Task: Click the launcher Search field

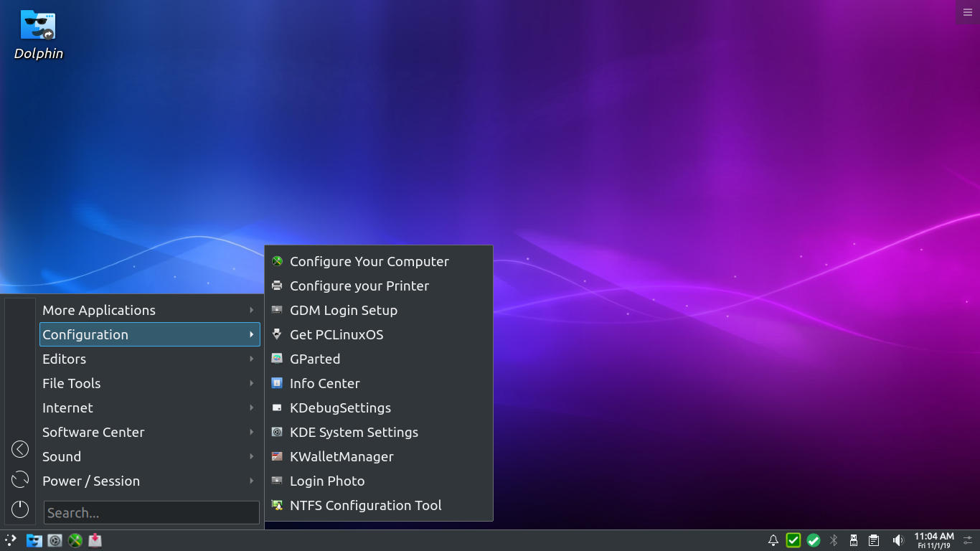Action: tap(151, 512)
